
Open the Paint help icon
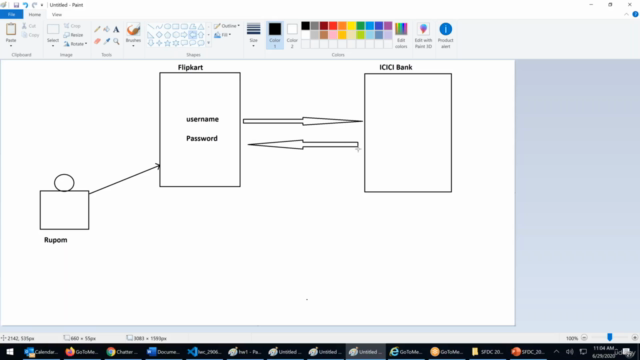coord(635,14)
